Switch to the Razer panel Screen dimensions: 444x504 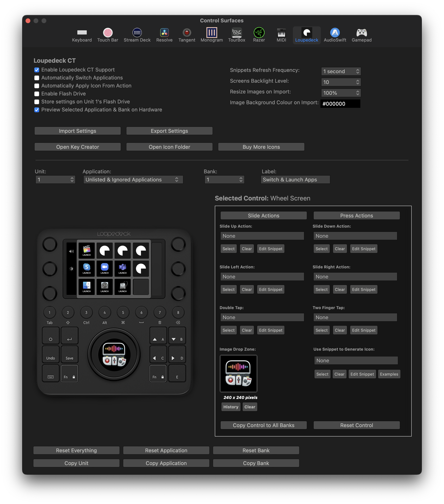259,35
